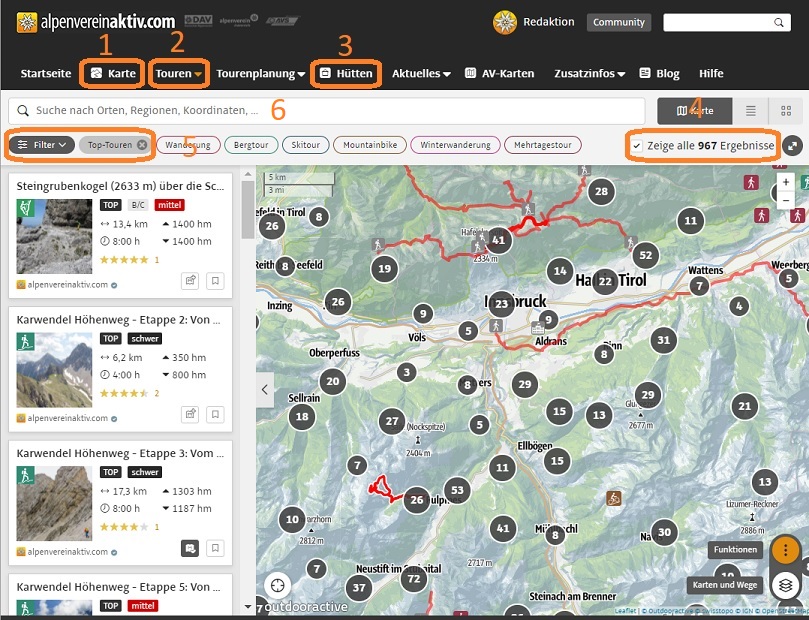Bookmark Karwendel Höhenweg Etappe 3
This screenshot has height=620, width=809.
point(215,548)
